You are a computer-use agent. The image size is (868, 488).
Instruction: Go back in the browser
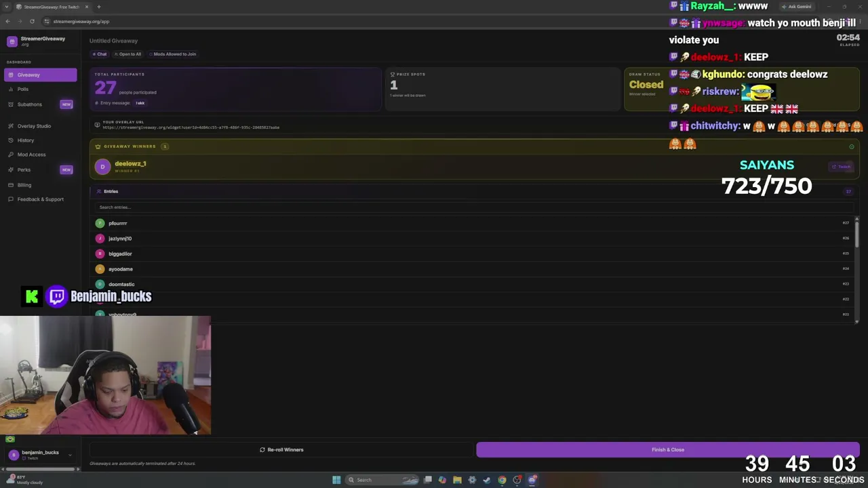click(x=7, y=21)
